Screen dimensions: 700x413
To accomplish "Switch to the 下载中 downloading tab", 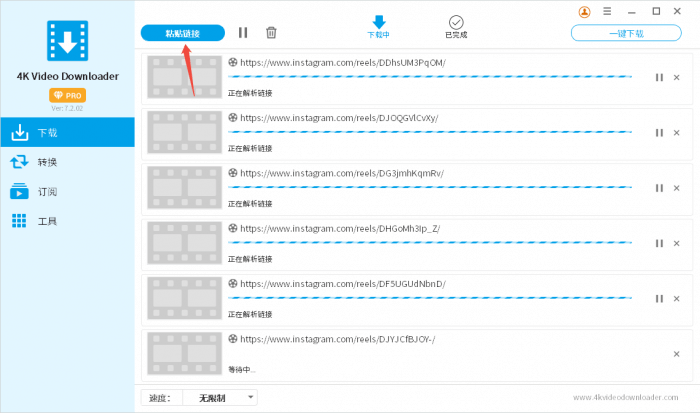I will 379,27.
